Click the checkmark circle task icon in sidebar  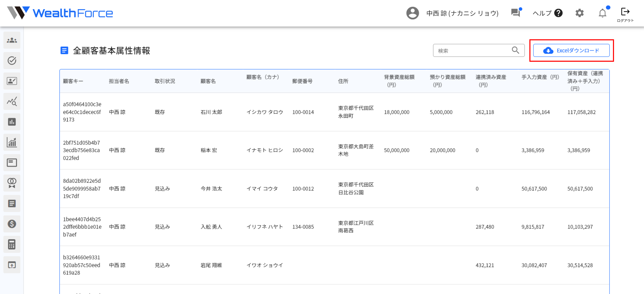click(x=12, y=61)
